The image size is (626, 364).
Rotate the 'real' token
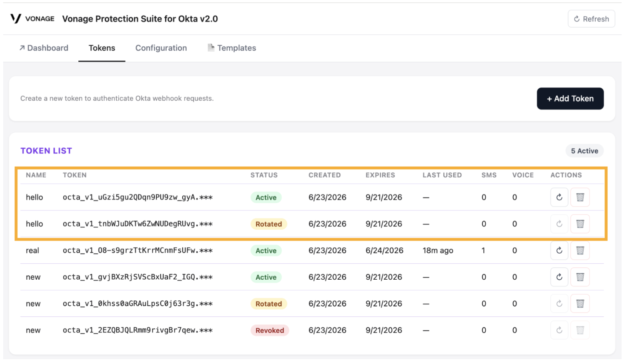tap(559, 251)
